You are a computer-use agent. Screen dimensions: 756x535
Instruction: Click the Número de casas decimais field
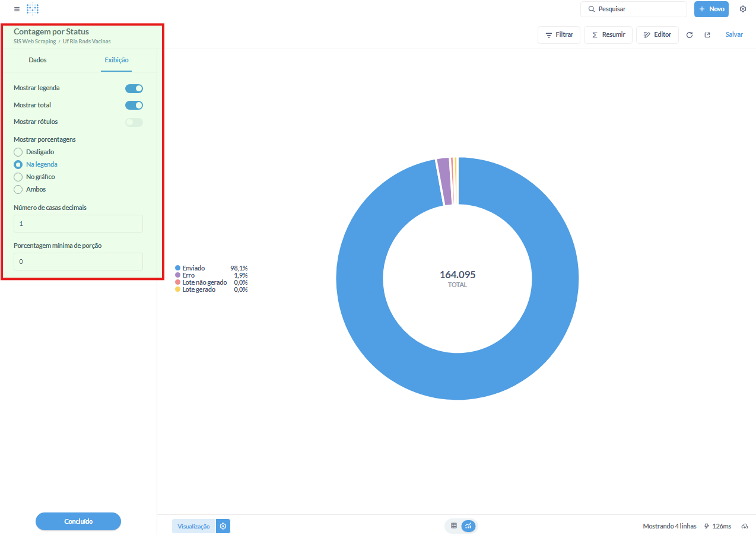click(x=78, y=224)
